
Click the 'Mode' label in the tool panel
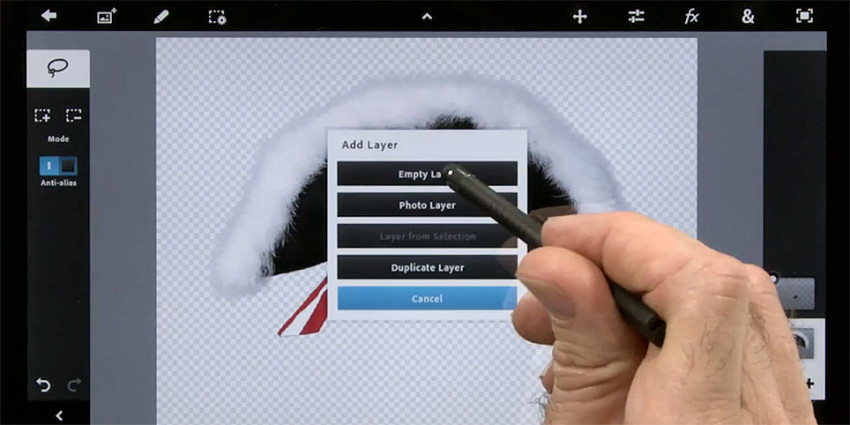pos(58,139)
